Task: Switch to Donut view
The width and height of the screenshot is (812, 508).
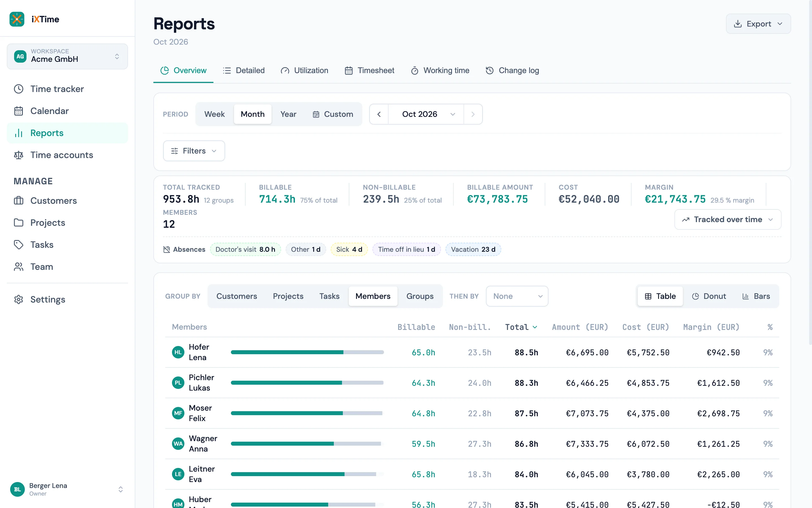Action: (709, 296)
